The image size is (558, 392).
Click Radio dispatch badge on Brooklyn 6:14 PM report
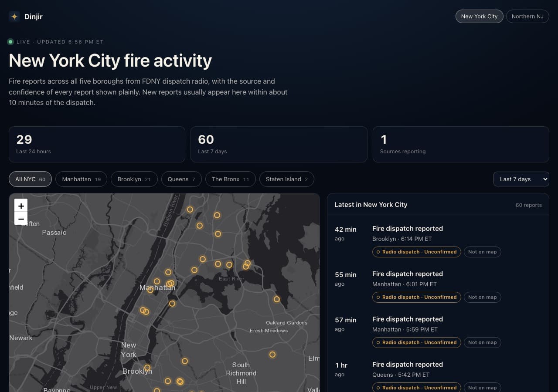(416, 252)
